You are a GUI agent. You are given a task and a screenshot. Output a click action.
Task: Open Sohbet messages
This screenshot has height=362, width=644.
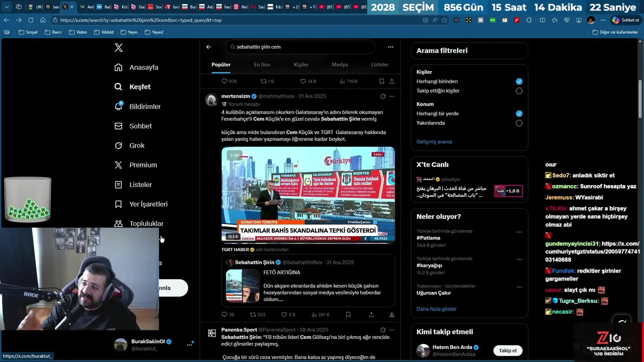pyautogui.click(x=133, y=126)
